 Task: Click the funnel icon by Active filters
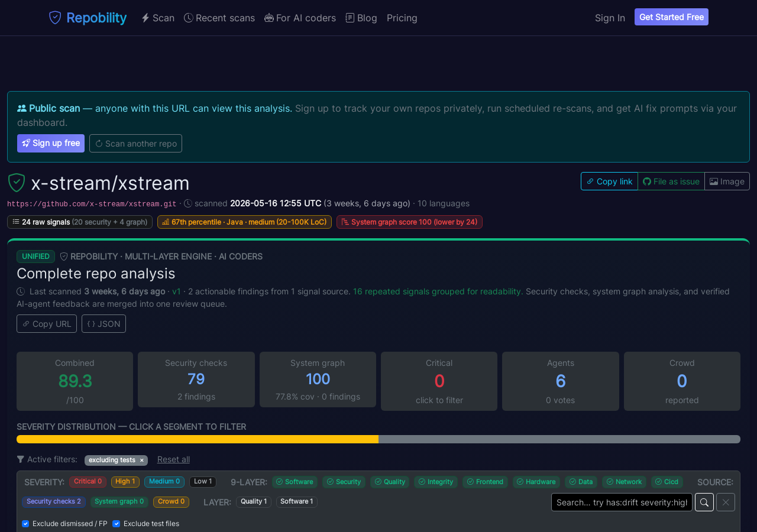point(21,459)
